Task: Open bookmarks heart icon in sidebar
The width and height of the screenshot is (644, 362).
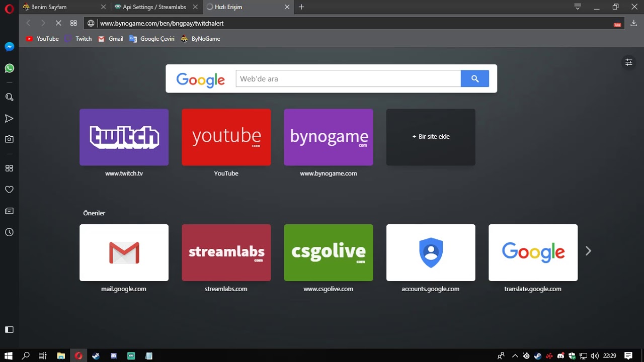Action: point(9,190)
